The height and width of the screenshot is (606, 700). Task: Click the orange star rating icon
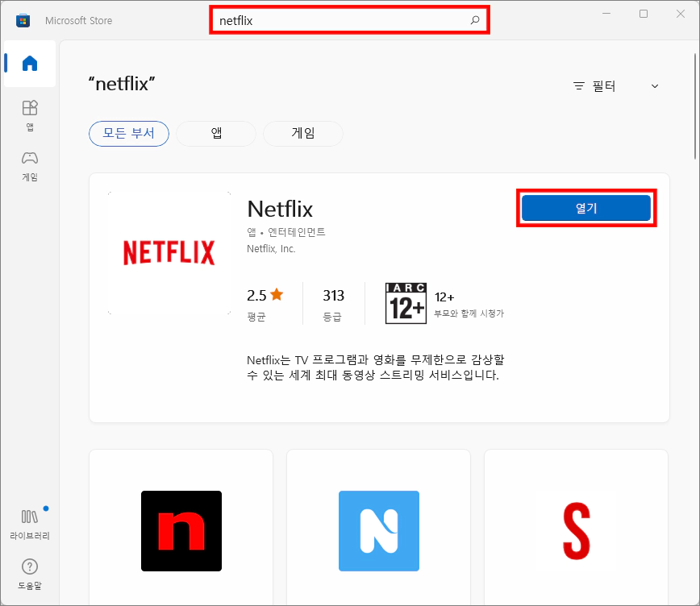(277, 294)
